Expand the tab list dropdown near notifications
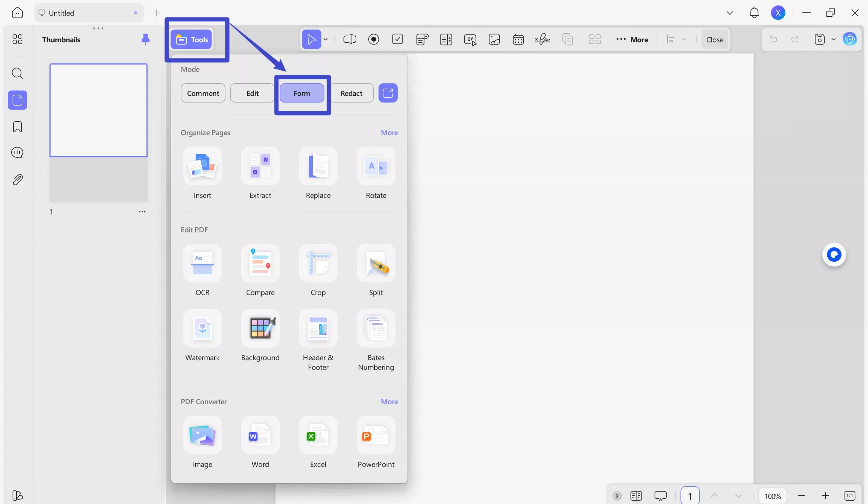The height and width of the screenshot is (504, 868). pos(729,13)
